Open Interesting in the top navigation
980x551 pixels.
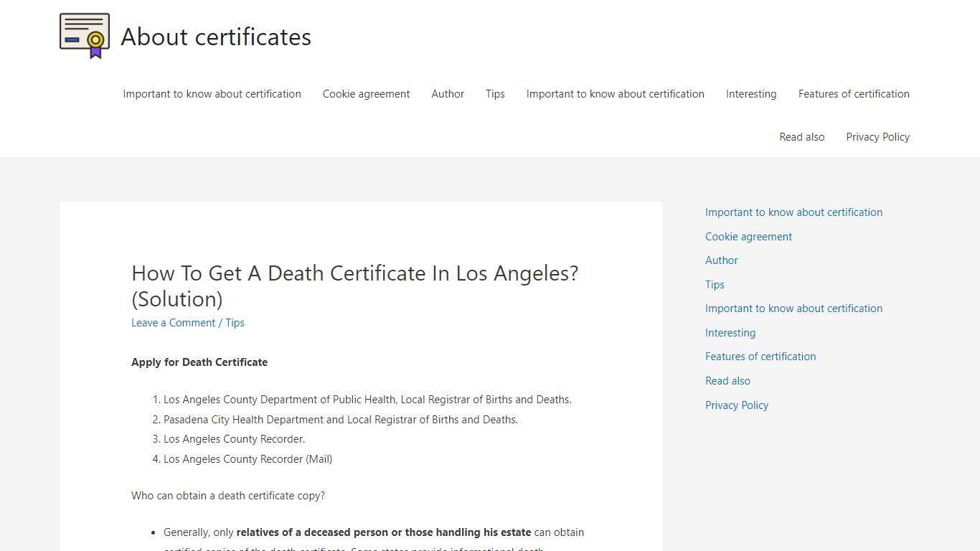click(x=751, y=94)
